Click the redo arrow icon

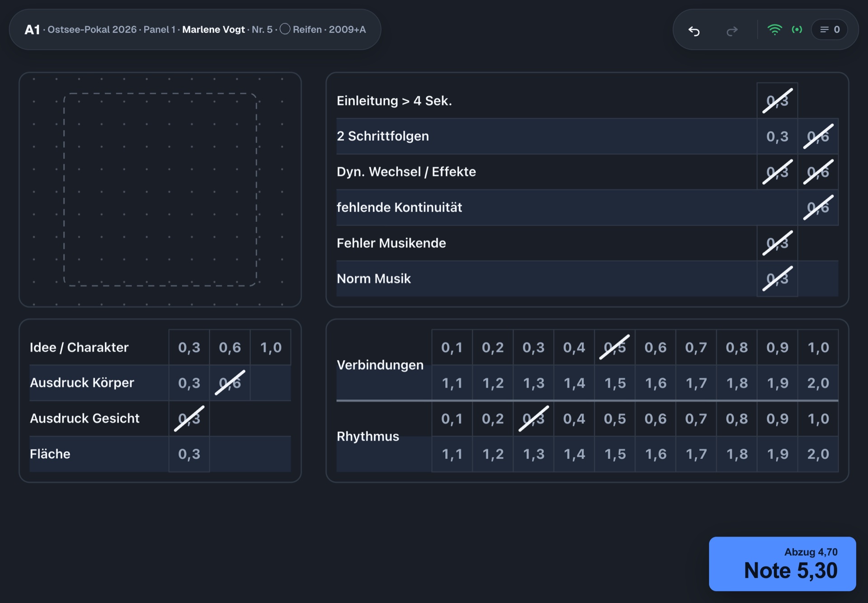[x=732, y=30]
